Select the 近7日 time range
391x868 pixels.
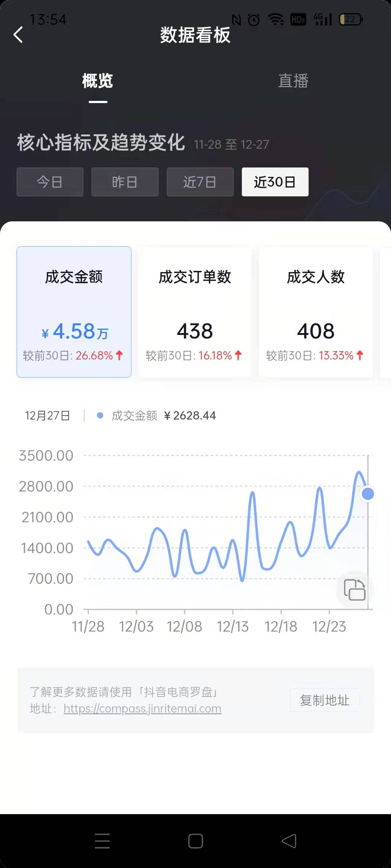[x=200, y=182]
